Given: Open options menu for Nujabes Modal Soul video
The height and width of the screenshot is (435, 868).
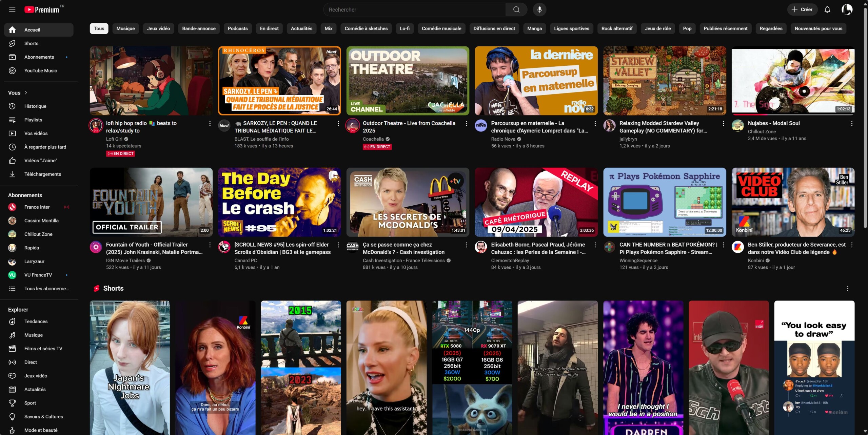Looking at the screenshot, I should (x=851, y=124).
